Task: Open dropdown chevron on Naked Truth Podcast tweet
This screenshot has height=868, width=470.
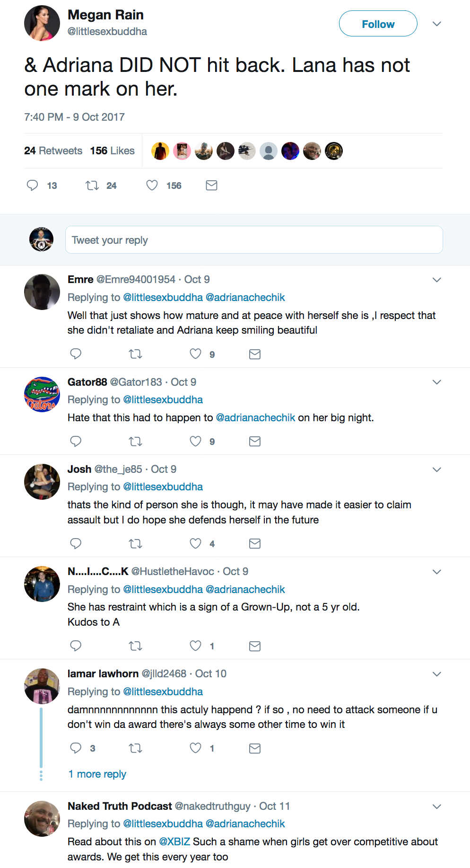Action: [437, 806]
